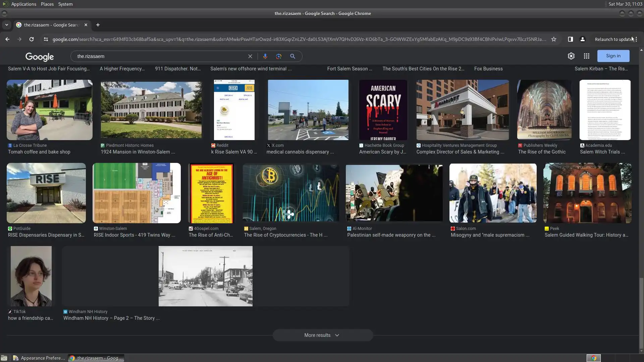Open Chrome profile avatar icon
The width and height of the screenshot is (644, 362).
coord(582,39)
